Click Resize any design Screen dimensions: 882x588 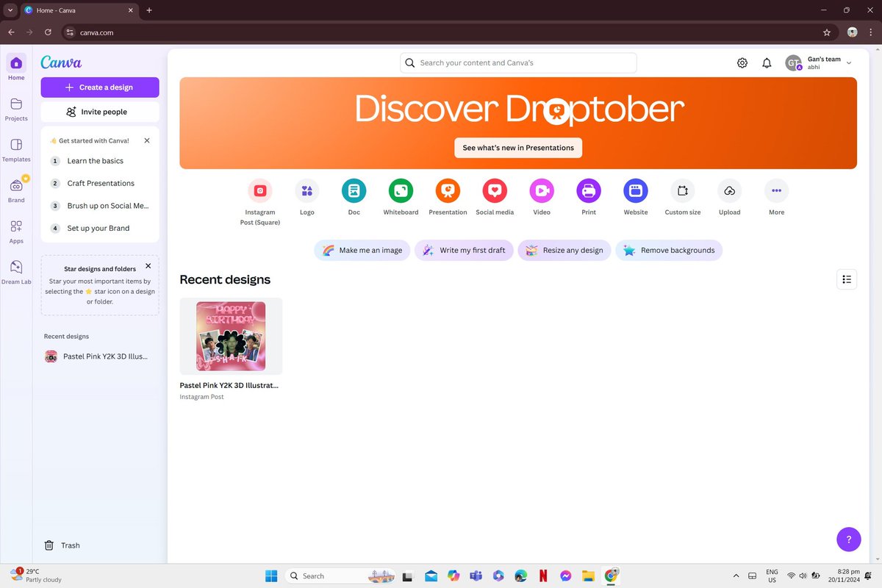pos(564,250)
